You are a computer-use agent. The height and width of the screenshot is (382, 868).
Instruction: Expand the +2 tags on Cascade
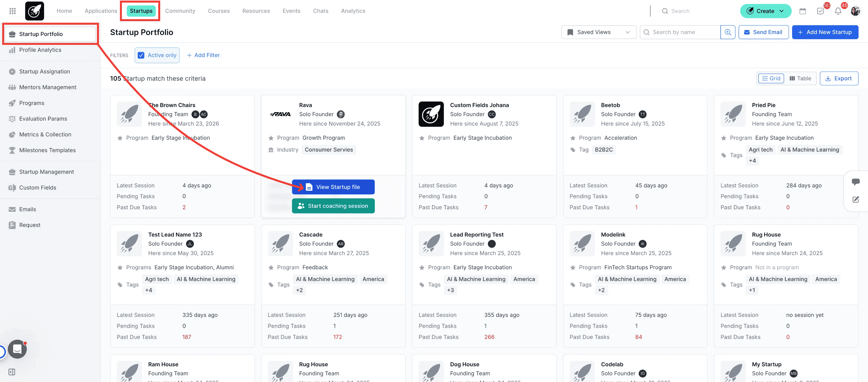pos(300,290)
